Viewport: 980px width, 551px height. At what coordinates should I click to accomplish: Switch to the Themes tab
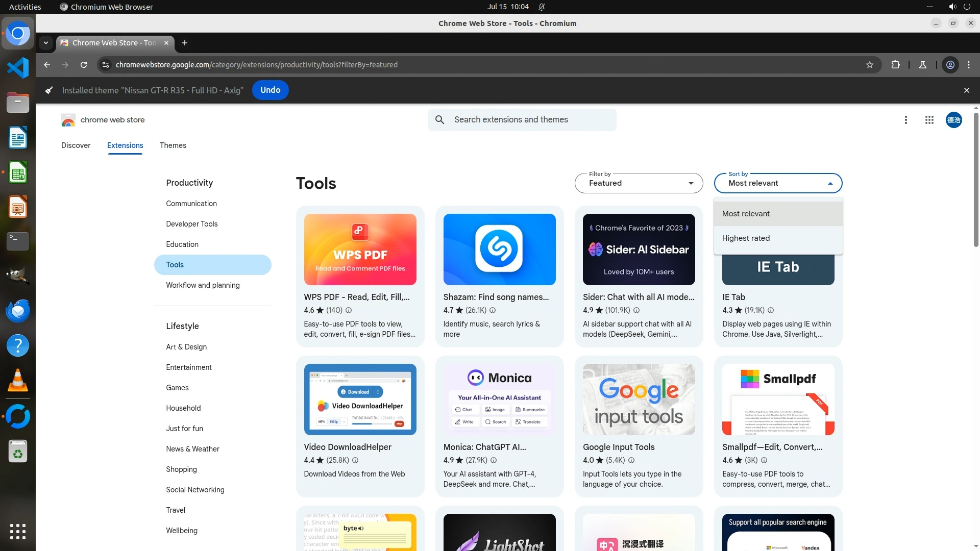[x=173, y=145]
